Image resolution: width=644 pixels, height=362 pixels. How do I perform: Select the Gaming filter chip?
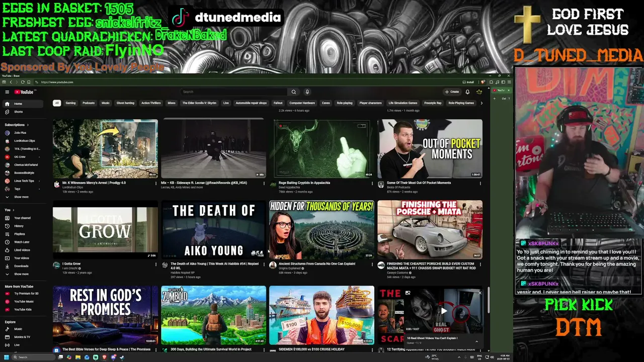pyautogui.click(x=70, y=103)
